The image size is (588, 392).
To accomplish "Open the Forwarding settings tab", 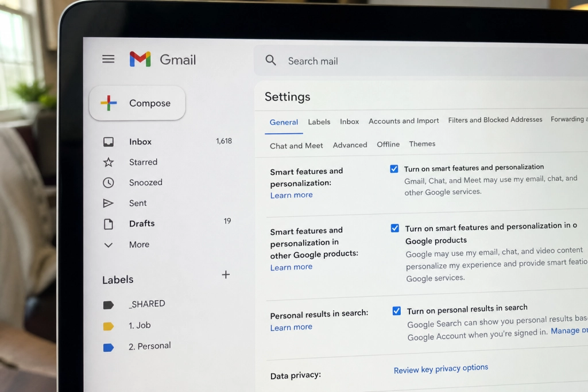I will tap(569, 119).
